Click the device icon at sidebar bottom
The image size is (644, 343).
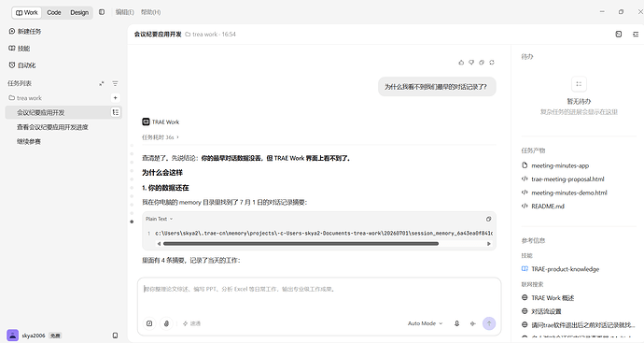tap(116, 336)
